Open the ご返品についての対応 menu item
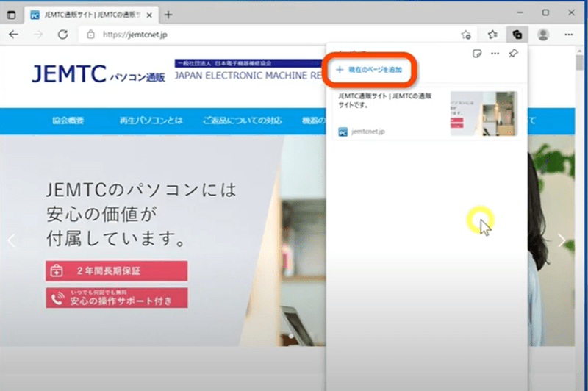588x391 pixels. pyautogui.click(x=243, y=121)
